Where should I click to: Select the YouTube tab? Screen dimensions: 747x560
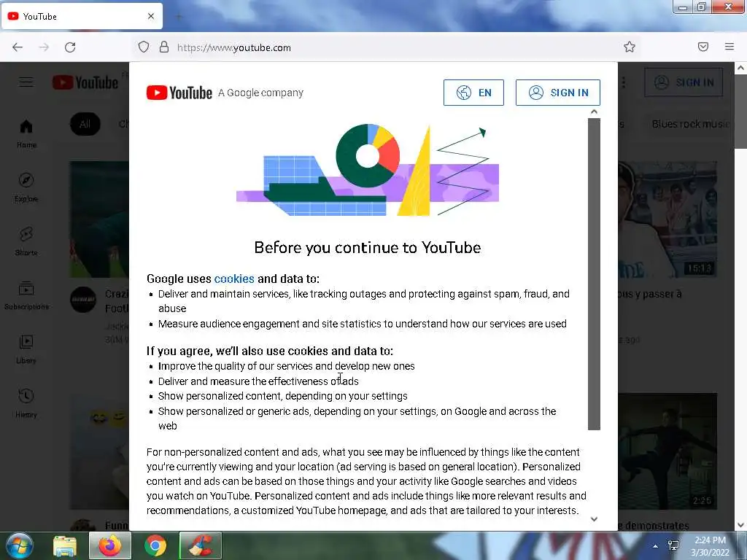point(82,16)
